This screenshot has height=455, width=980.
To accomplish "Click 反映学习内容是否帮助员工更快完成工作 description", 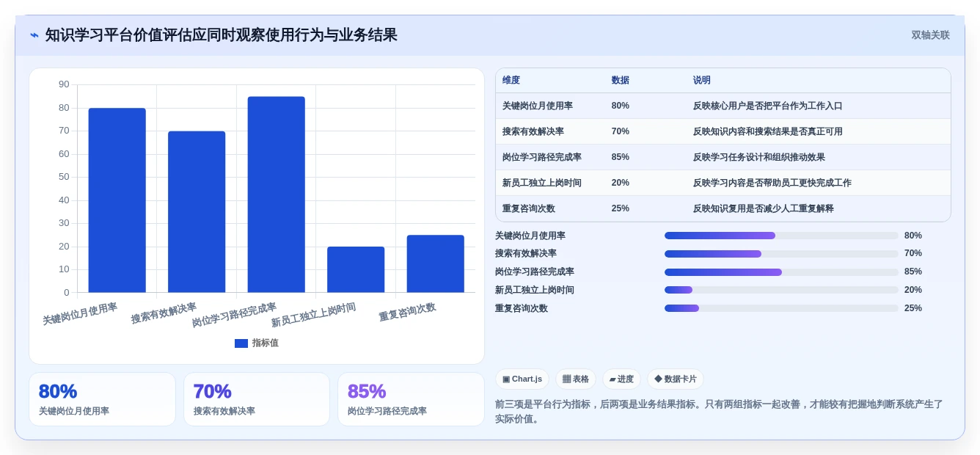I will point(772,183).
